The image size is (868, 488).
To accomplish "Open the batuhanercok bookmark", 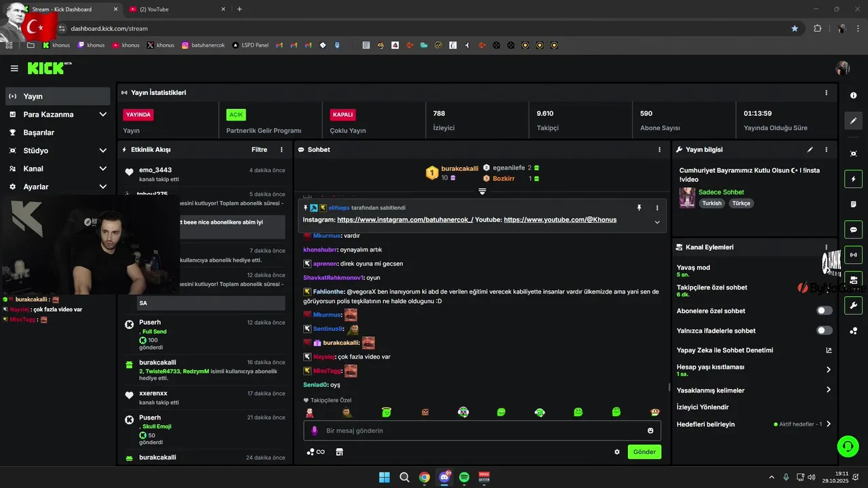I will 203,45.
